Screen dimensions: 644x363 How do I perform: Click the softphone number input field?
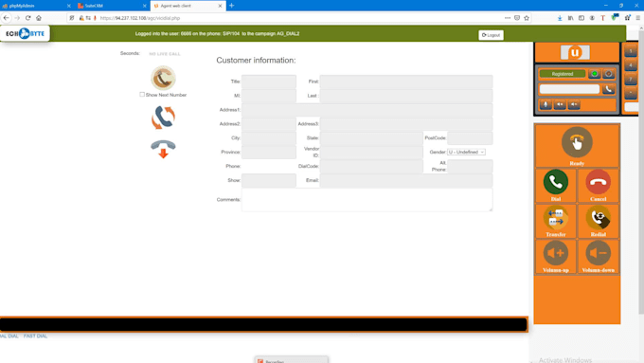[x=569, y=89]
